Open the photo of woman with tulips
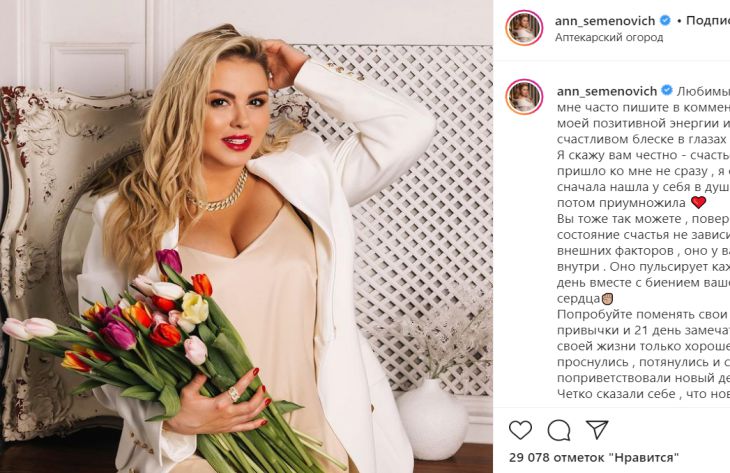This screenshot has height=473, width=730. [x=246, y=236]
